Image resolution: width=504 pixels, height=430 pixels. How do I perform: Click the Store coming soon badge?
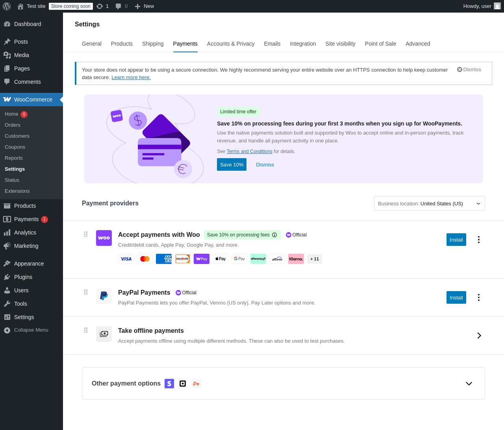point(71,6)
